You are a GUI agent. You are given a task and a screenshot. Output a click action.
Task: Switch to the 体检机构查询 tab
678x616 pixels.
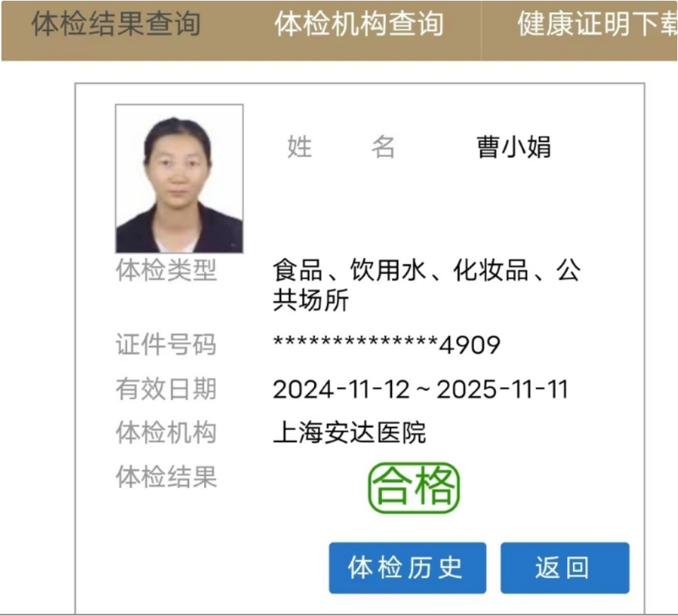359,24
